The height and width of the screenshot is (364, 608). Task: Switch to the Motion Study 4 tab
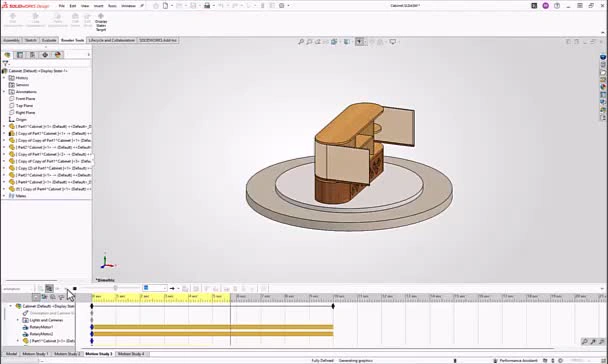point(131,354)
